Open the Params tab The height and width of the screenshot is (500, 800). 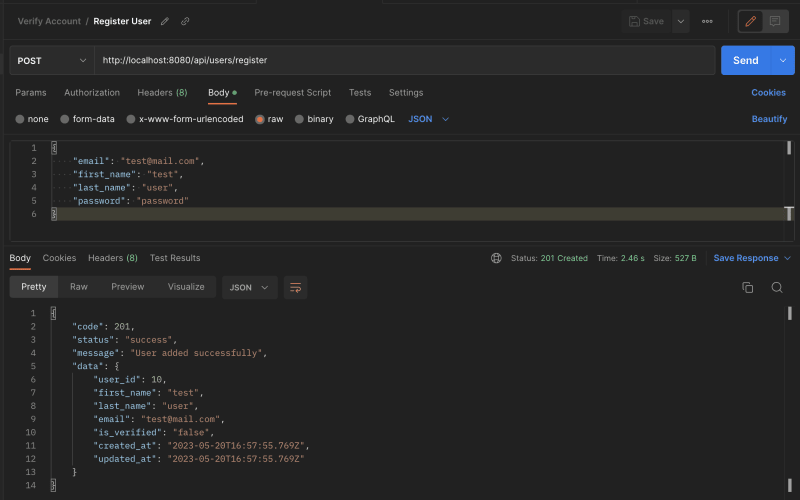[x=31, y=93]
